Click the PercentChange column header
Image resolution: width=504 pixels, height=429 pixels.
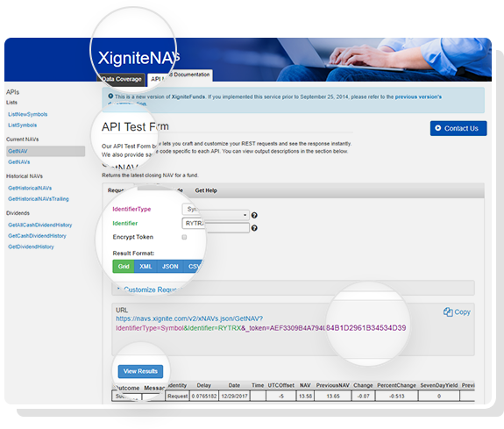pyautogui.click(x=397, y=385)
